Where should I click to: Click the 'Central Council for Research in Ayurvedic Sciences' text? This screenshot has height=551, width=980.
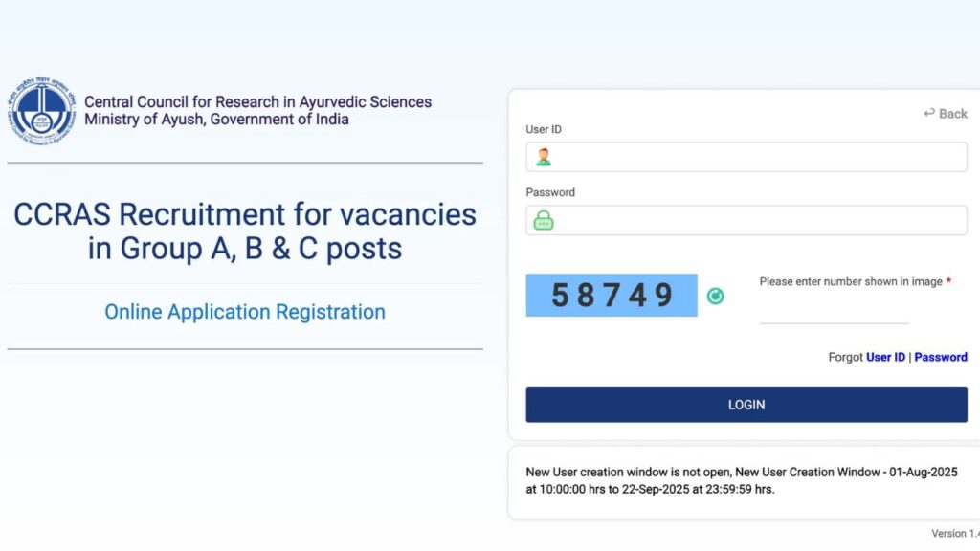tap(257, 101)
